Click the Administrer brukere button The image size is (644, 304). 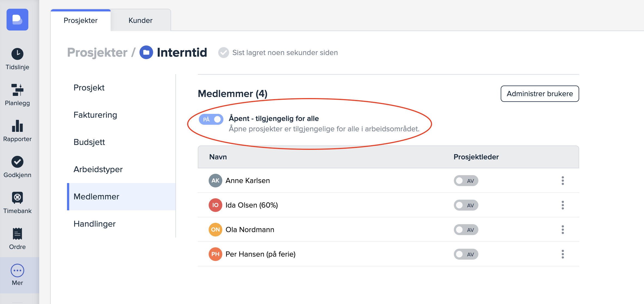(x=540, y=94)
